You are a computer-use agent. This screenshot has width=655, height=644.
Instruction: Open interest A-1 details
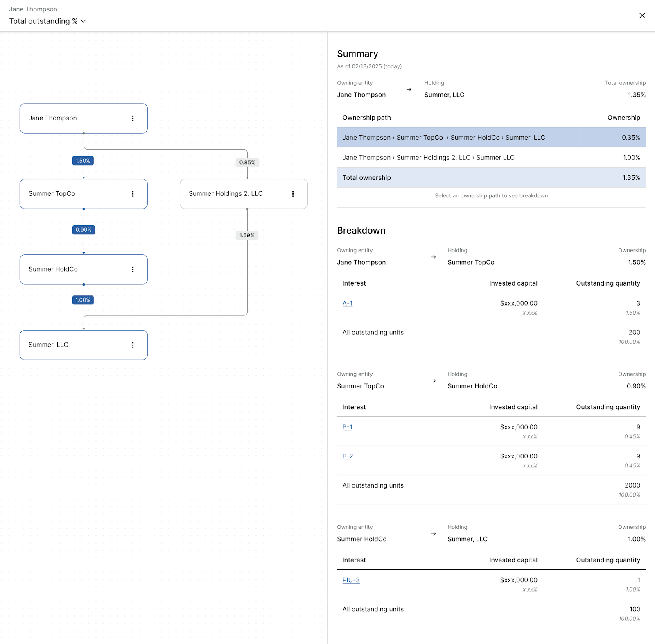click(347, 303)
